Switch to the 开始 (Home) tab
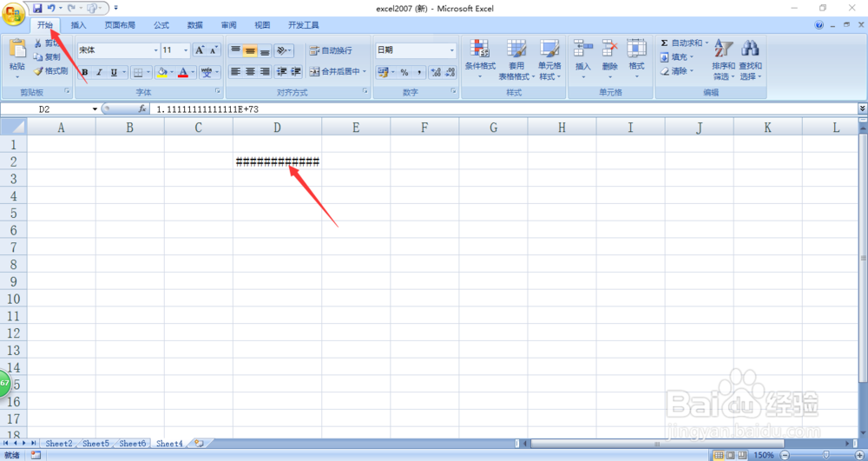 tap(45, 25)
